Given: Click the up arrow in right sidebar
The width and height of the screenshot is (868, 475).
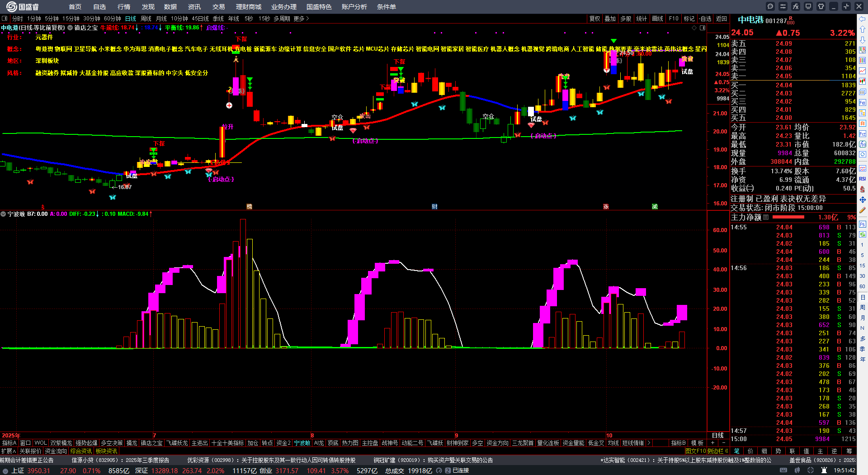Looking at the screenshot, I should click(863, 29).
